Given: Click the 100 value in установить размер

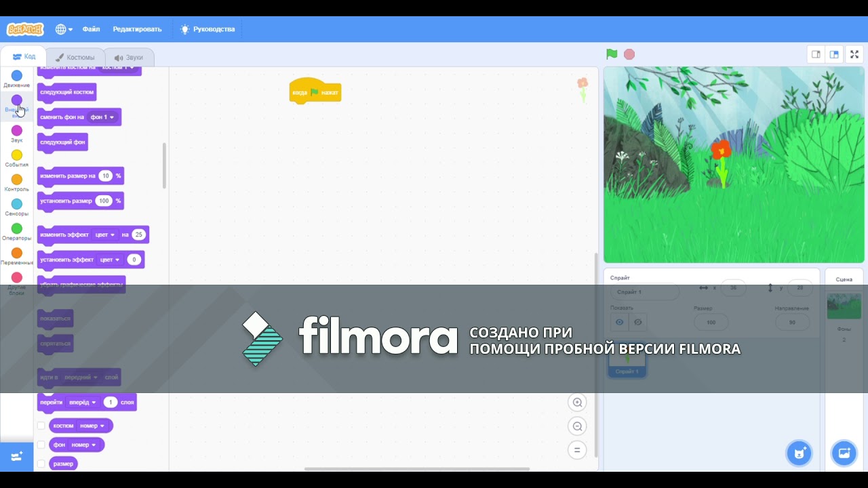Looking at the screenshot, I should pyautogui.click(x=104, y=201).
